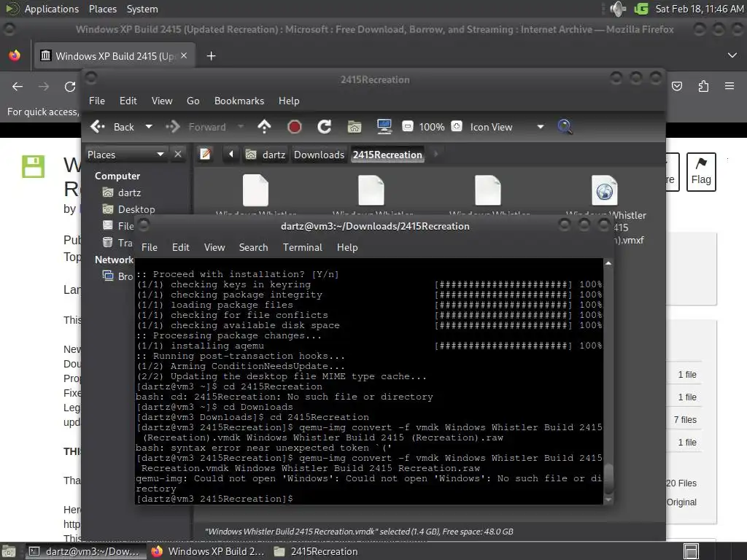Click the Firefox Pocket save icon
This screenshot has height=560, width=747.
pyautogui.click(x=677, y=86)
